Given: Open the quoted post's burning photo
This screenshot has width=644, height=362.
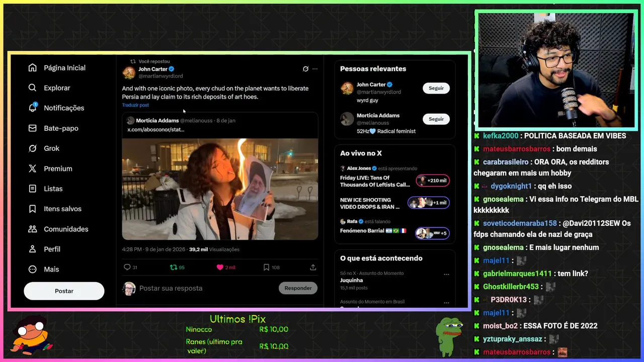Looking at the screenshot, I should point(220,189).
